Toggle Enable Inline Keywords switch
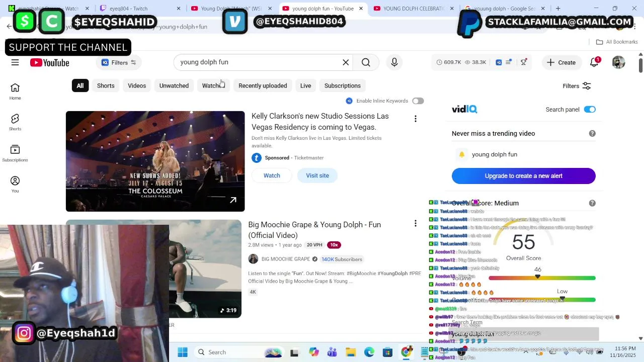The image size is (644, 362). pos(418,101)
